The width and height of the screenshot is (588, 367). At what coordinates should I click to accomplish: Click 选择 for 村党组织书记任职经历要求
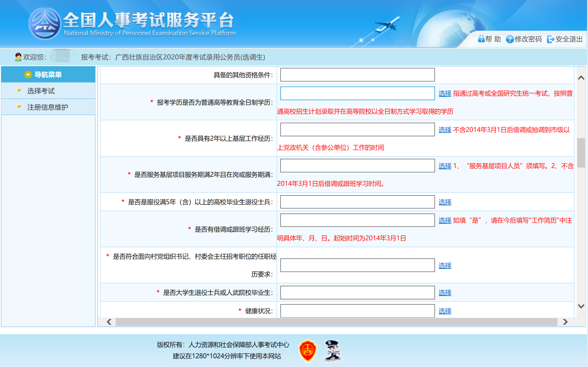click(445, 265)
